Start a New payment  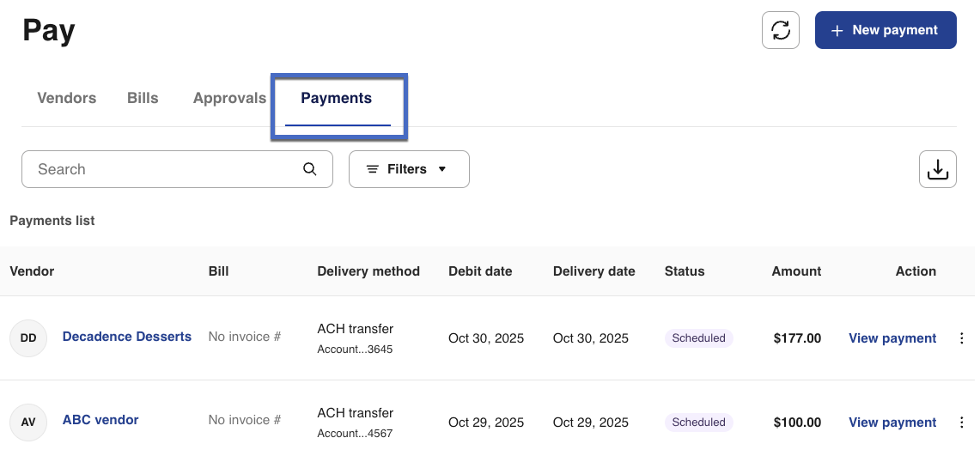[885, 30]
